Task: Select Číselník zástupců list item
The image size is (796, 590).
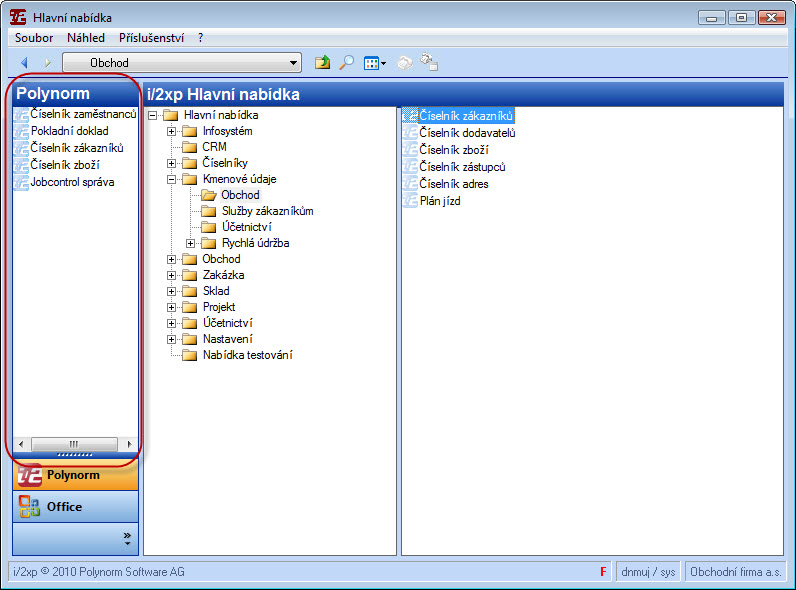Action: [x=462, y=167]
